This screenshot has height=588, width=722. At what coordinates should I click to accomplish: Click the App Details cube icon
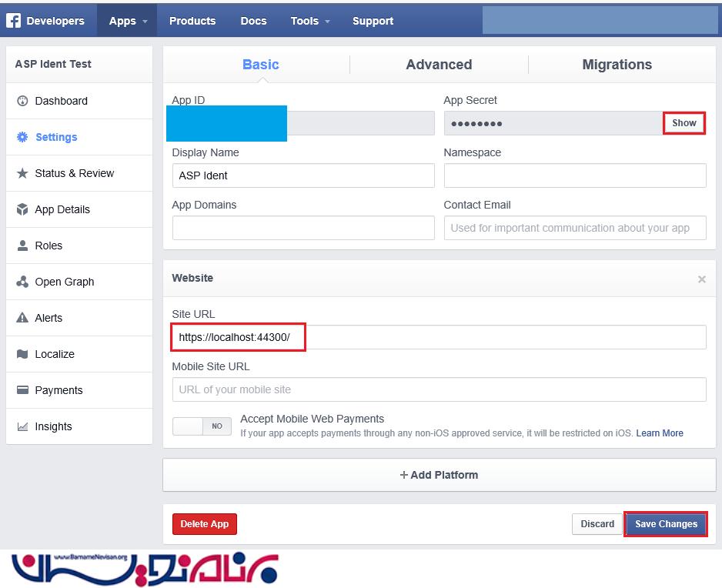(x=22, y=209)
